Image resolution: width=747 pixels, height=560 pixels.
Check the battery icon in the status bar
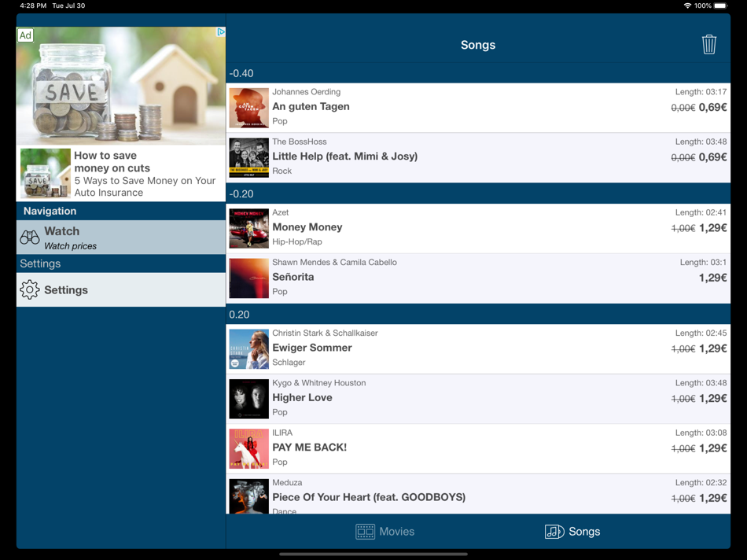pos(720,6)
